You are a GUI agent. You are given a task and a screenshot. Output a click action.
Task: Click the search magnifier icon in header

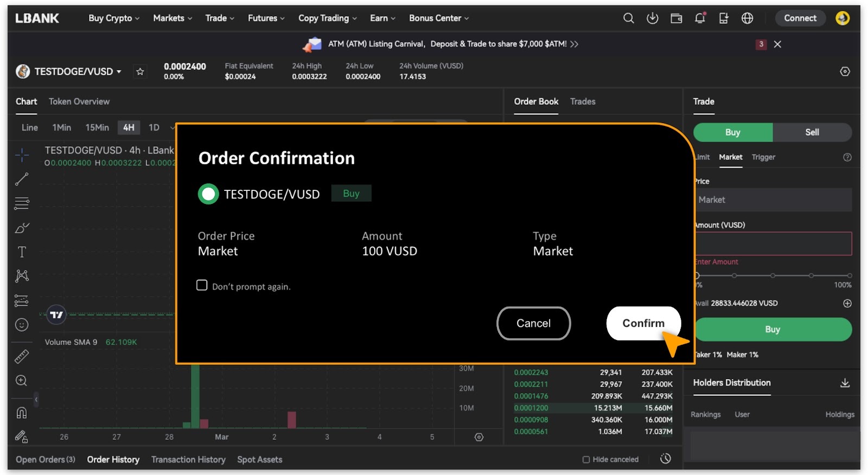click(628, 18)
